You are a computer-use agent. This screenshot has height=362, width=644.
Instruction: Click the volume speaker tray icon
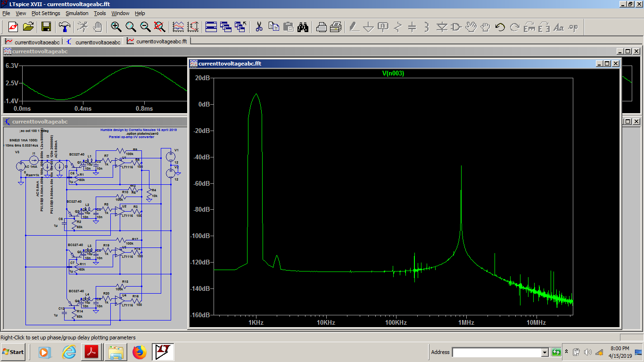587,352
